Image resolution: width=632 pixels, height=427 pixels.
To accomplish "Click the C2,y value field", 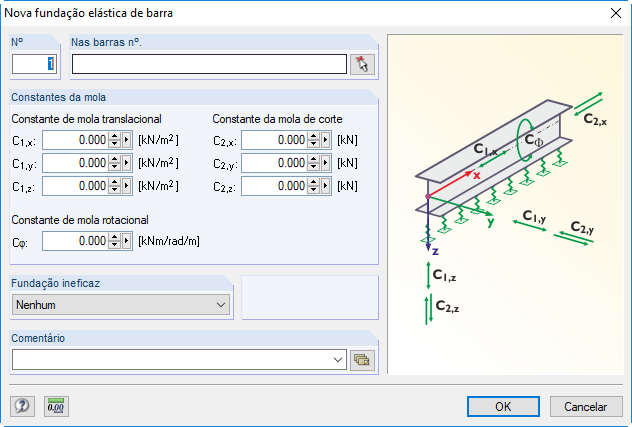I will (274, 163).
